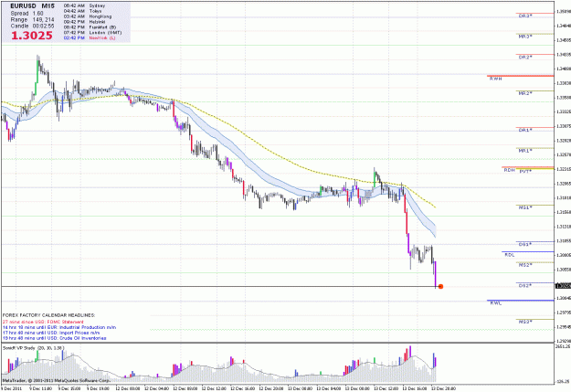Viewport: 571px width, 392px height.
Task: Click the 2651.25 volume scale value
Action: [x=564, y=346]
